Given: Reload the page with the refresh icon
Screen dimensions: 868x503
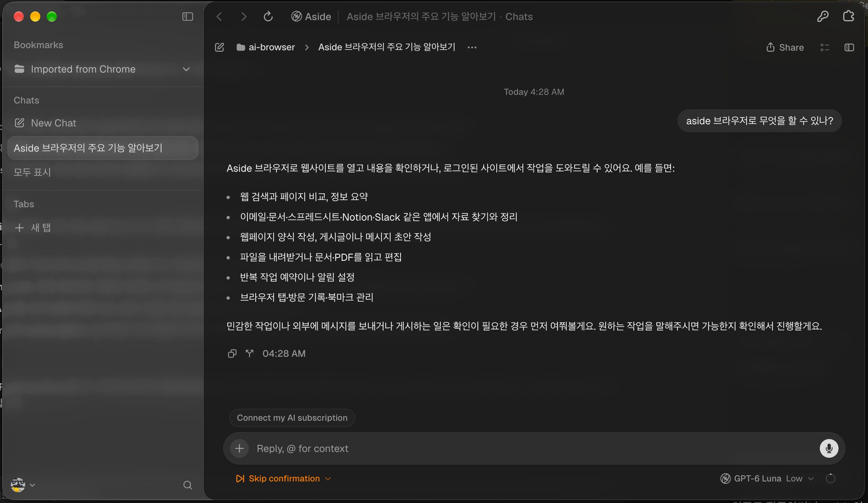Looking at the screenshot, I should (268, 16).
